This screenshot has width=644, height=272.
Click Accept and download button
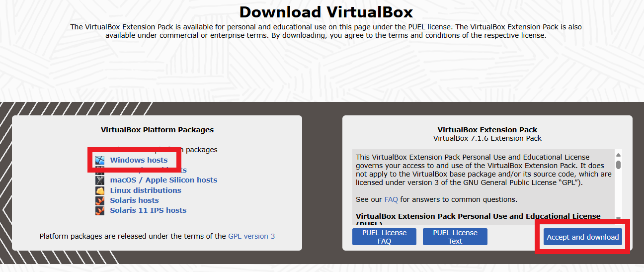(x=583, y=237)
